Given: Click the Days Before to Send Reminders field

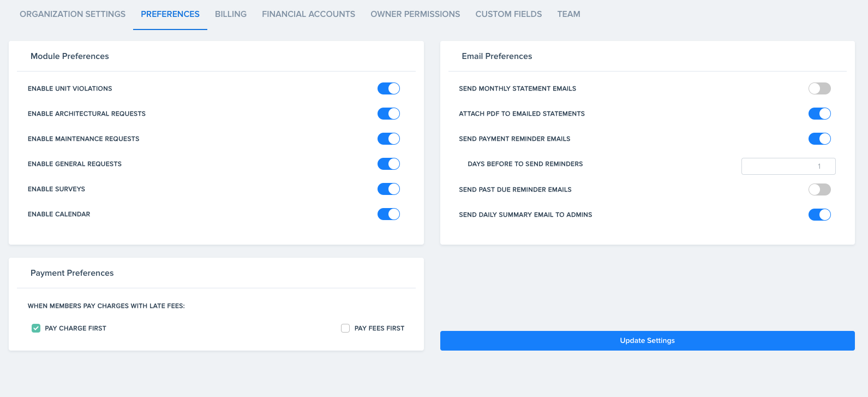Looking at the screenshot, I should click(x=788, y=166).
